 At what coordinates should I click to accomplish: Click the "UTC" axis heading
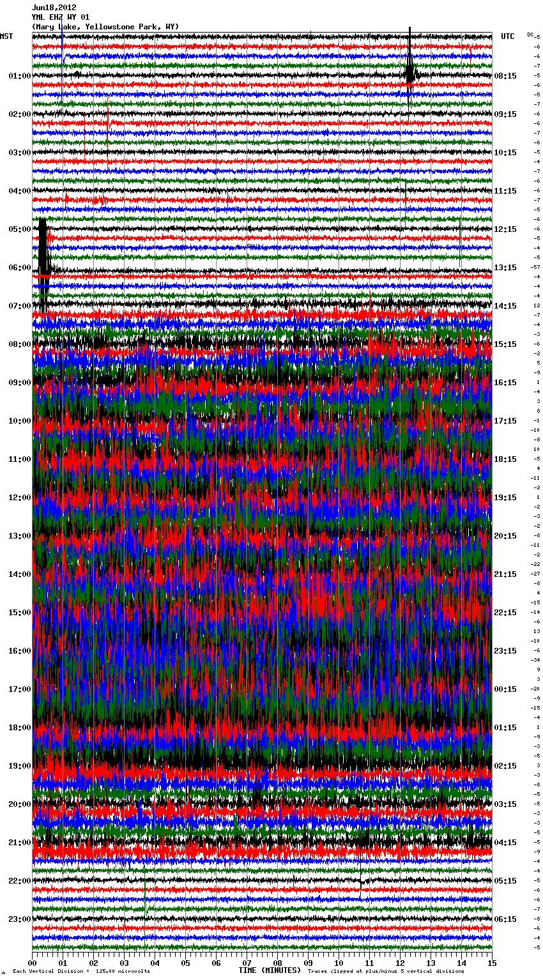507,36
